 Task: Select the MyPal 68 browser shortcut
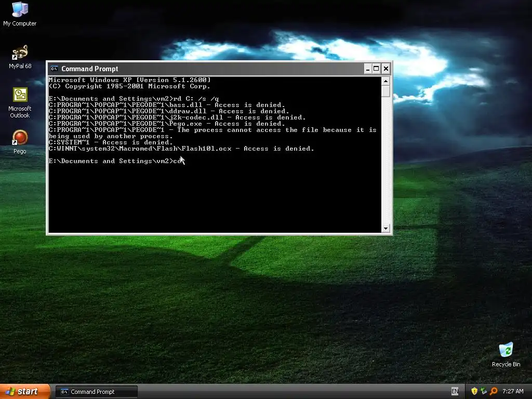tap(20, 57)
